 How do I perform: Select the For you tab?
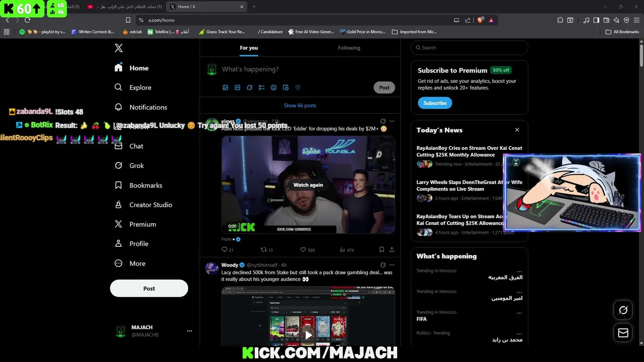point(249,48)
